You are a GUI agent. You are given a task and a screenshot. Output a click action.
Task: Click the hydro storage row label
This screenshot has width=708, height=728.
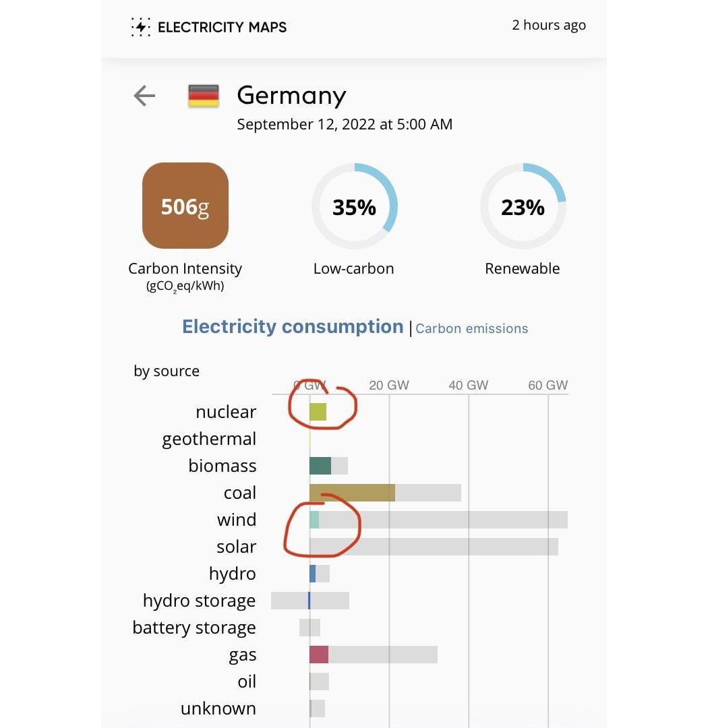(200, 601)
